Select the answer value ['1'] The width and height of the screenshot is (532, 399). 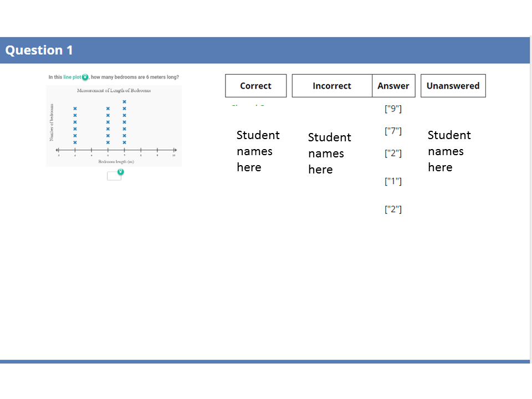393,181
